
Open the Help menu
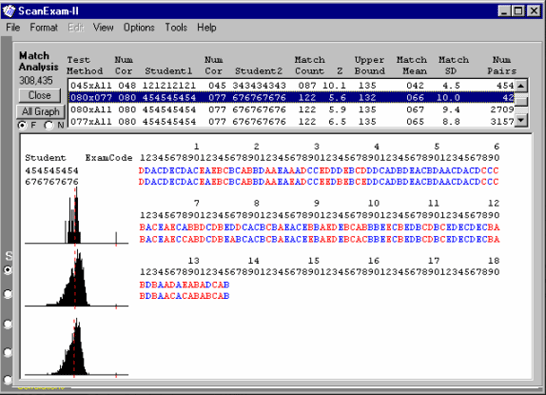(x=206, y=28)
